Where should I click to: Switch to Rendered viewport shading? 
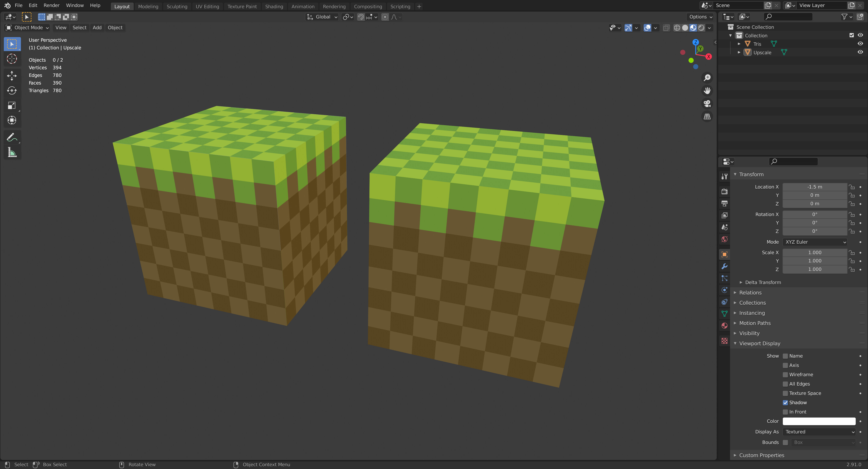point(701,28)
